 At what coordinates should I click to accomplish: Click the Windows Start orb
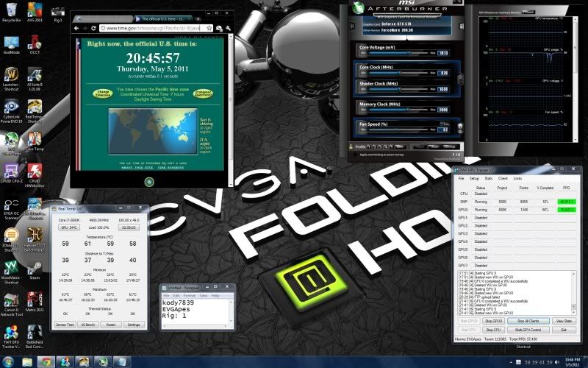tap(9, 362)
